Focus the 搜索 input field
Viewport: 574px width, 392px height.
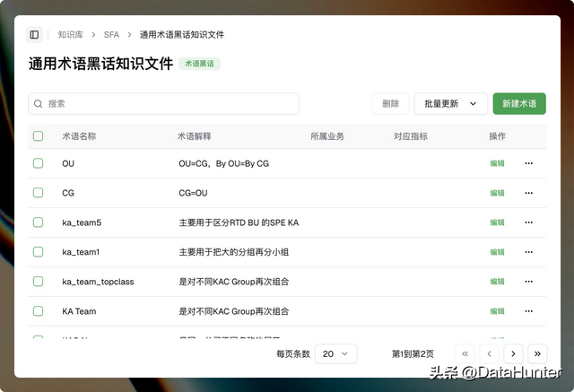163,103
